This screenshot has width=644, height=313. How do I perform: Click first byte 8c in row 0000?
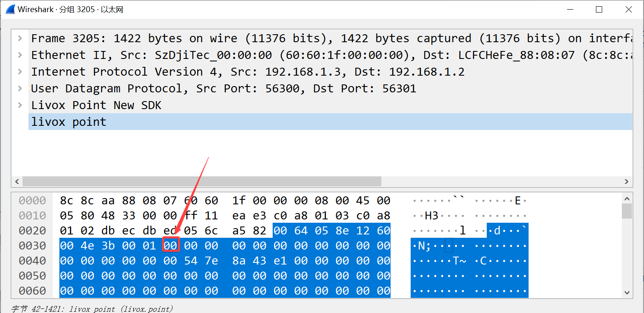[x=67, y=201]
